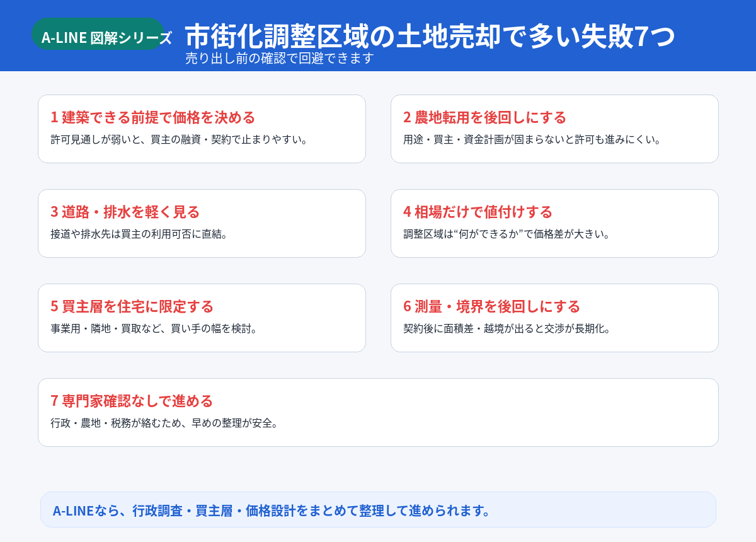Select text 接道や排水先は買主の利用可否に直結
Image resolution: width=756 pixels, height=542 pixels.
click(139, 234)
